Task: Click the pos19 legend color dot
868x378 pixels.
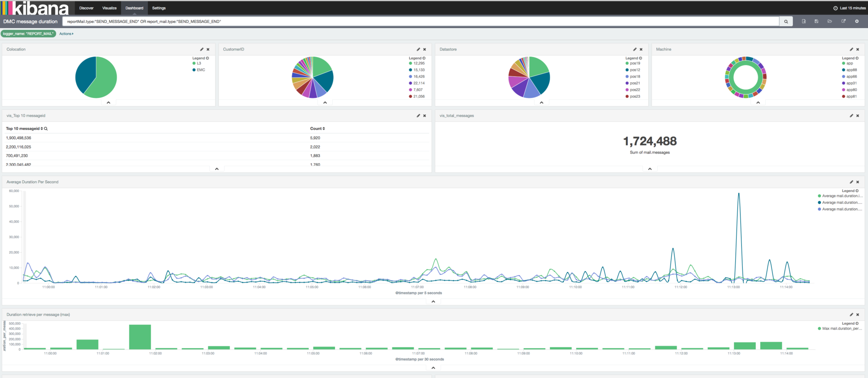Action: pyautogui.click(x=627, y=63)
